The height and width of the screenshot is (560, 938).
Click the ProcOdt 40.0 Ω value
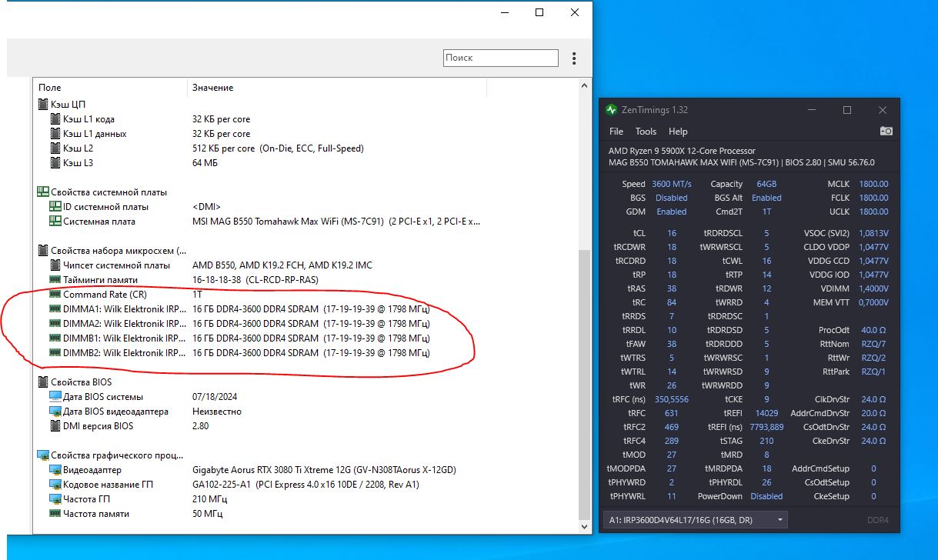click(873, 330)
